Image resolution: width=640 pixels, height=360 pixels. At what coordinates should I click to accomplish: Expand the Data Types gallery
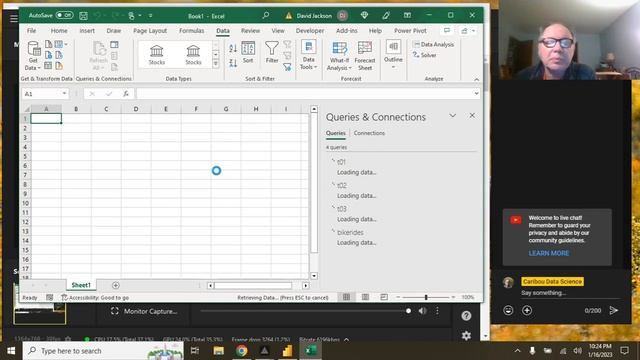point(216,64)
